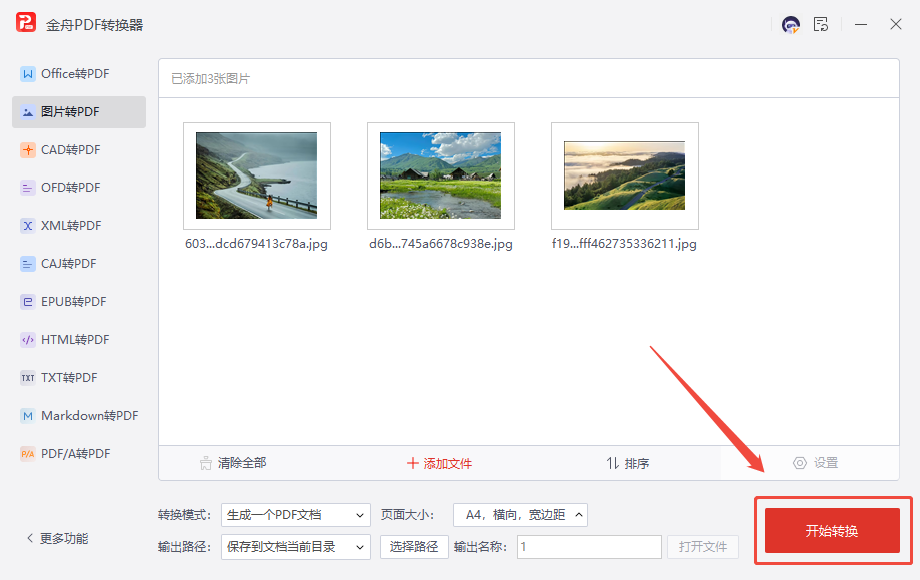The image size is (920, 580).
Task: Expand the 页面大小 dropdown A4，横向，宽边距
Action: 520,515
